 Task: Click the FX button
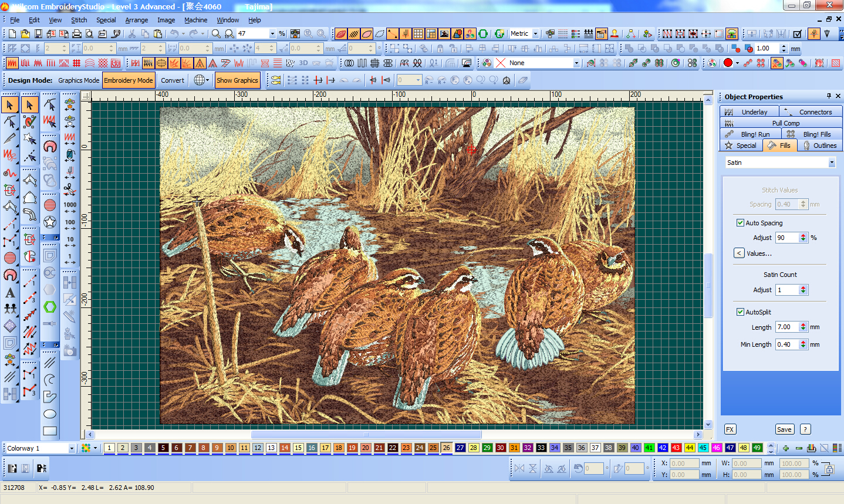click(x=730, y=429)
